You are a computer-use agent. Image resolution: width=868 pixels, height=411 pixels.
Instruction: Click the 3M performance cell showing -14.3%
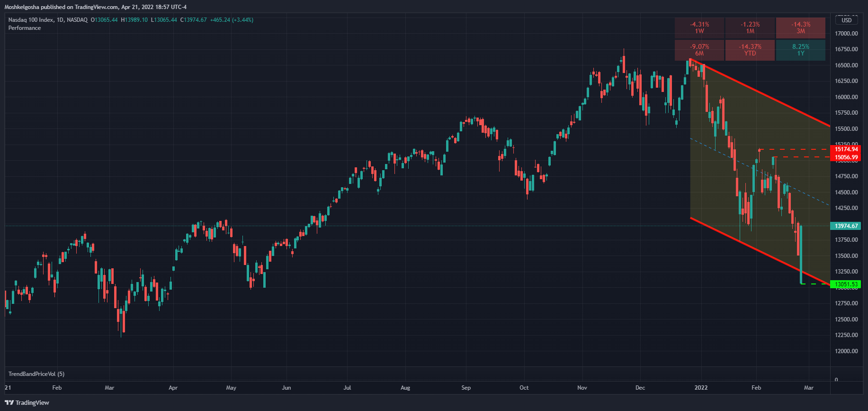[x=801, y=27]
